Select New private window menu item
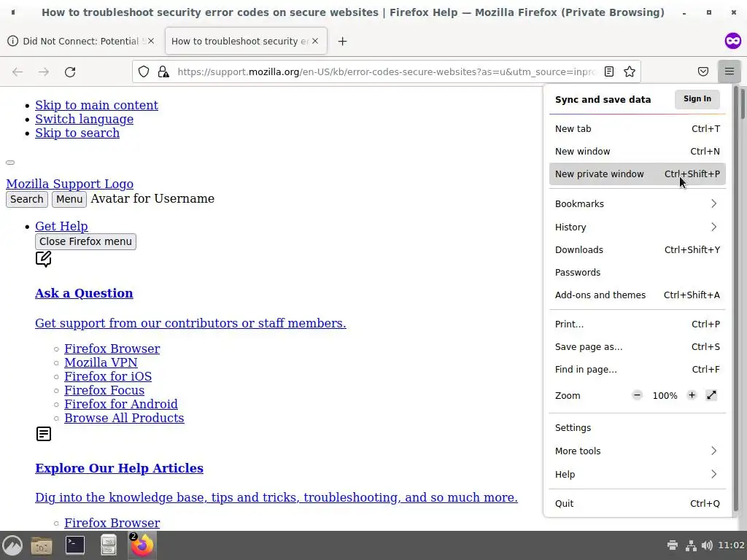747x560 pixels. 637,174
